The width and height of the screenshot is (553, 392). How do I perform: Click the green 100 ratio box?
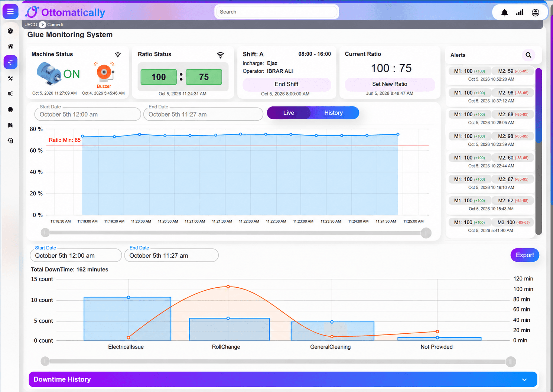point(159,77)
